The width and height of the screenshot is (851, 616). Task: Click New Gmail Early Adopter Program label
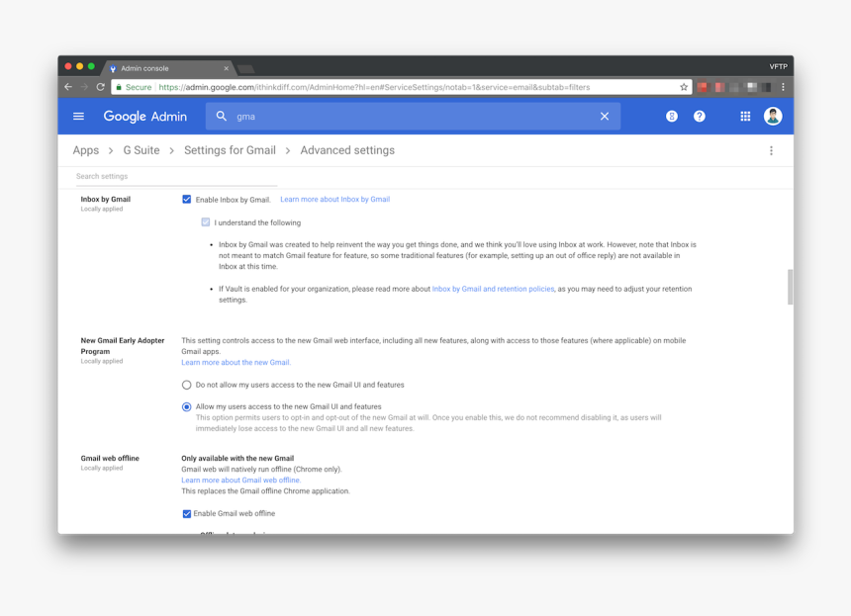(122, 346)
